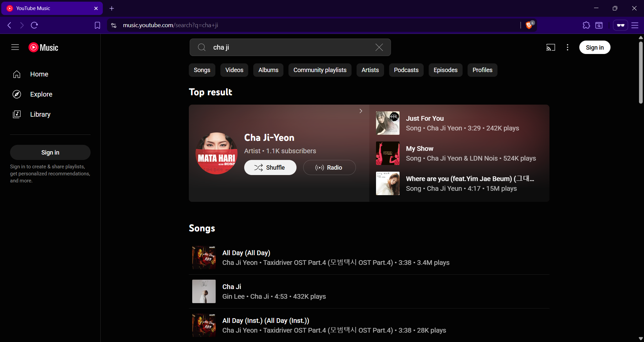Filter results by Episodes
Viewport: 644px width, 342px height.
tap(445, 70)
